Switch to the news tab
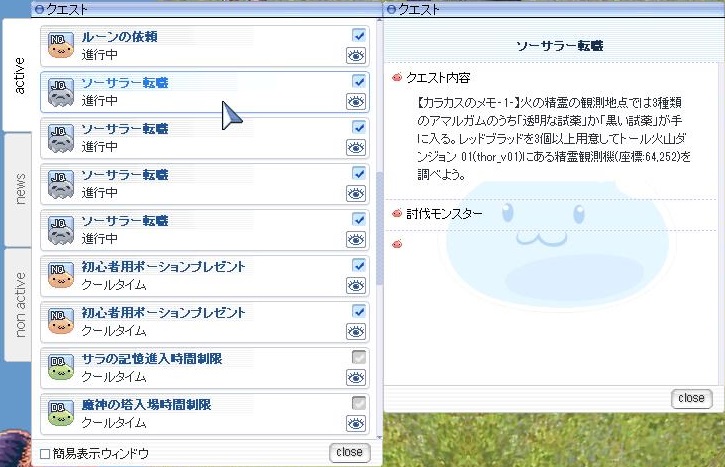 click(x=19, y=189)
